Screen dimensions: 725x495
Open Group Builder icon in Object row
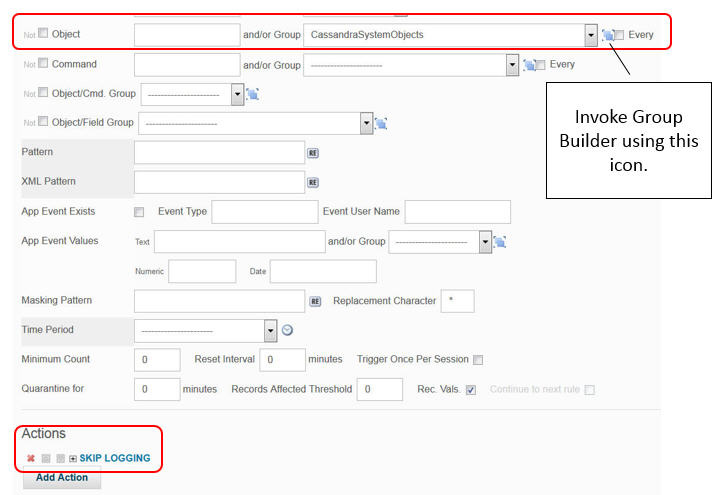(608, 35)
